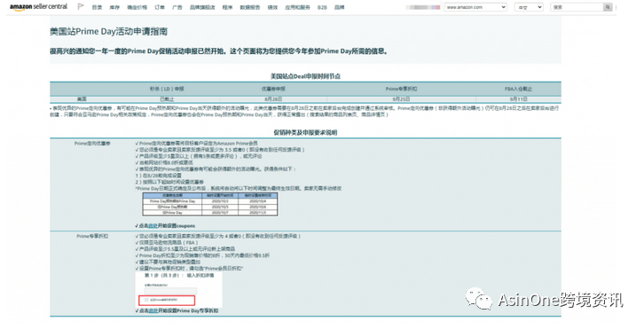Screen dimensions: 644x329
Task: Click the 9月25日 date cell
Action: coord(401,99)
